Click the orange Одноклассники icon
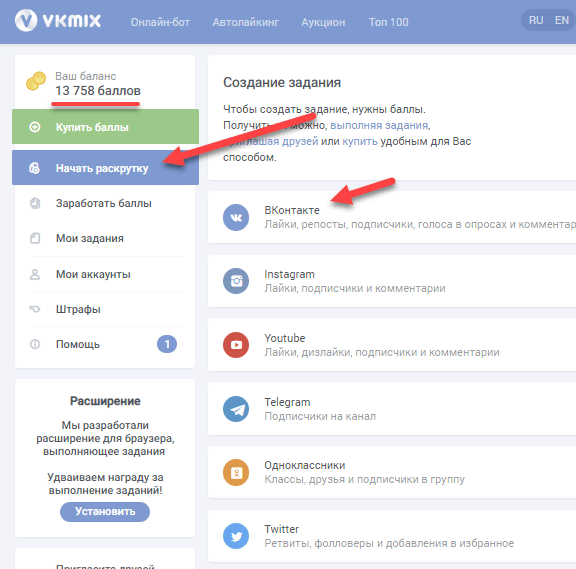This screenshot has width=576, height=569. pyautogui.click(x=236, y=472)
